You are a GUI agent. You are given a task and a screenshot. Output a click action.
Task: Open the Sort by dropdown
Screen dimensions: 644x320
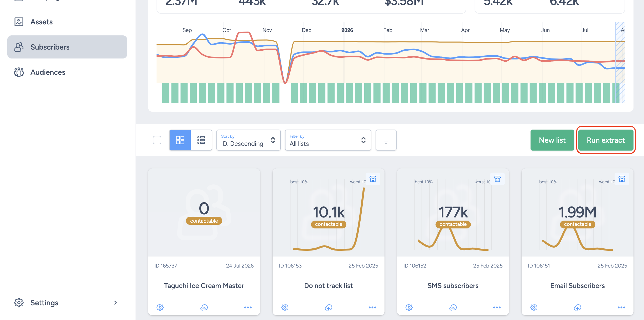[x=248, y=140]
